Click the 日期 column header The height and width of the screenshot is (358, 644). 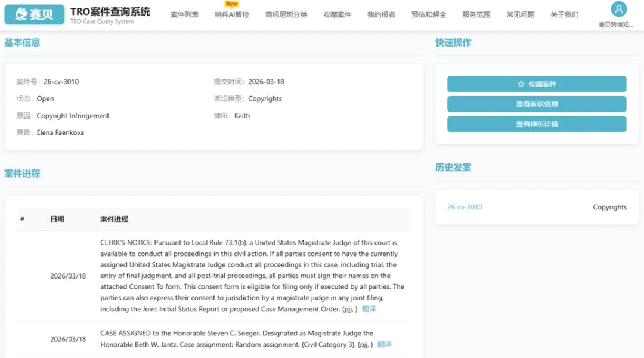tap(57, 219)
